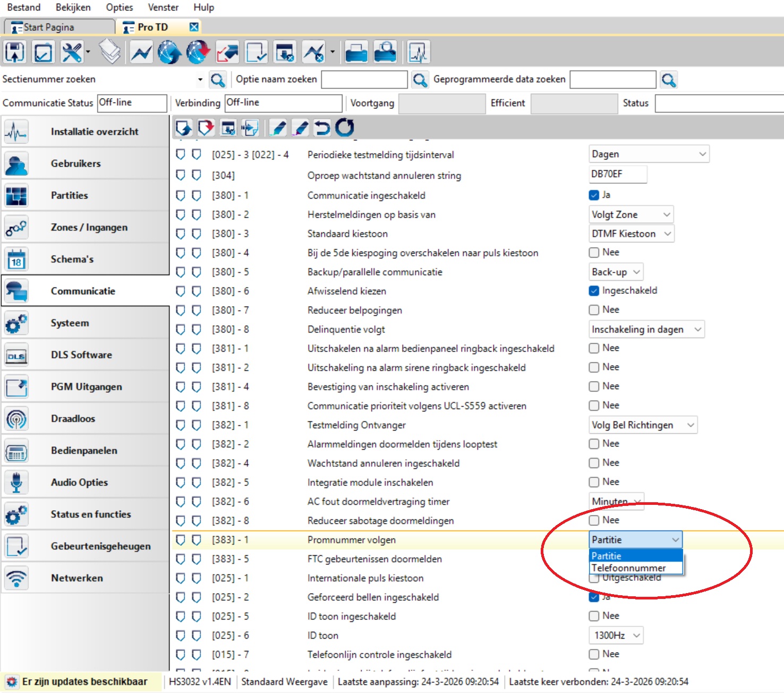The image size is (784, 693).
Task: Click the undo arrow in the section toolbar
Action: [x=322, y=128]
